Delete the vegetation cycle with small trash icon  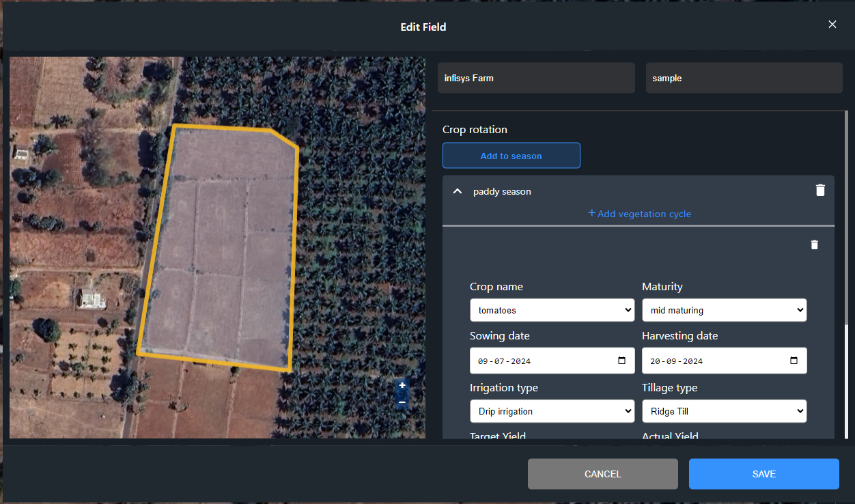[814, 244]
